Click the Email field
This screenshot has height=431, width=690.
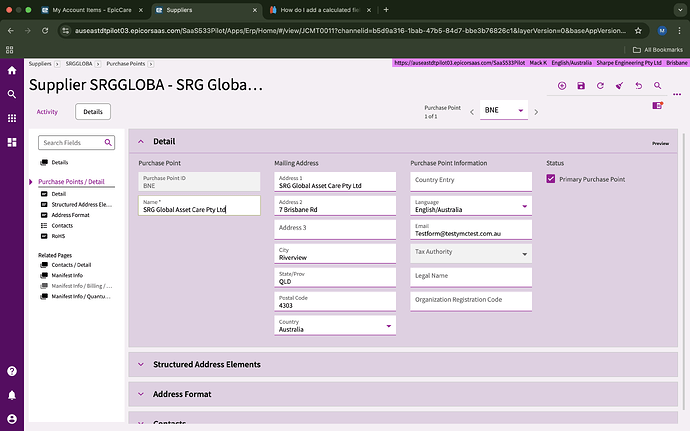click(471, 229)
